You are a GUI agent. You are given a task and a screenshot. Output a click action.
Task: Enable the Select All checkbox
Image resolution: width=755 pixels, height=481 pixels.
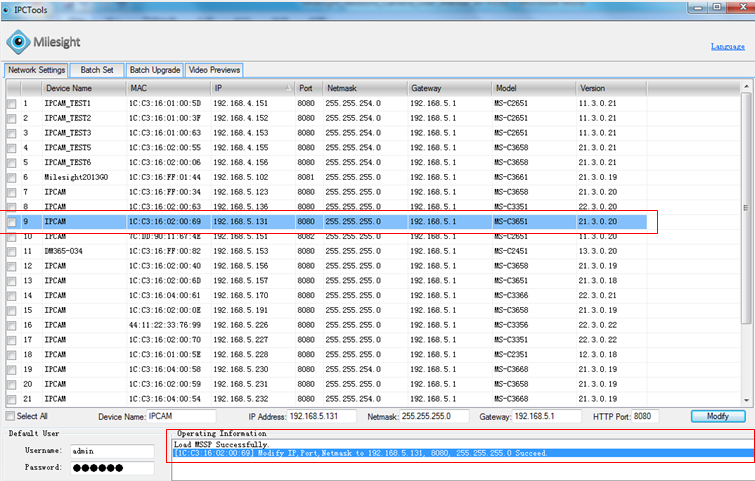click(x=10, y=416)
